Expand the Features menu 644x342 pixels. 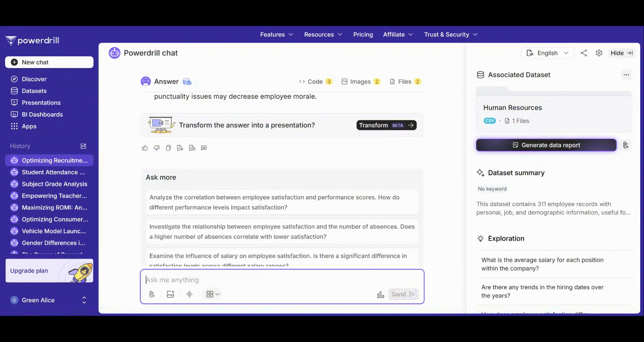277,35
